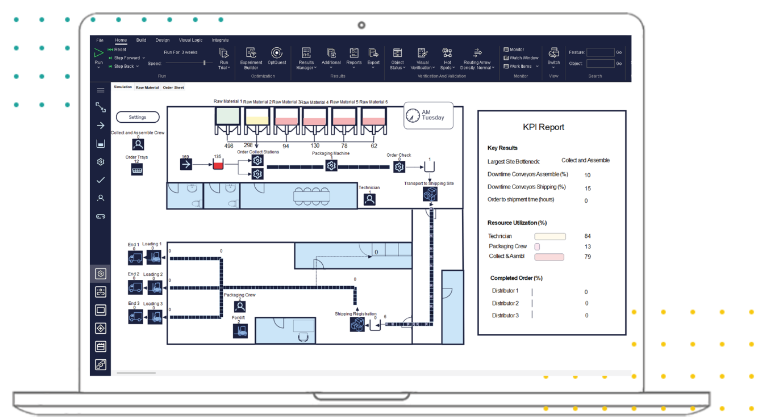Click the Feature search field
Screen dimensions: 777x418
point(600,52)
